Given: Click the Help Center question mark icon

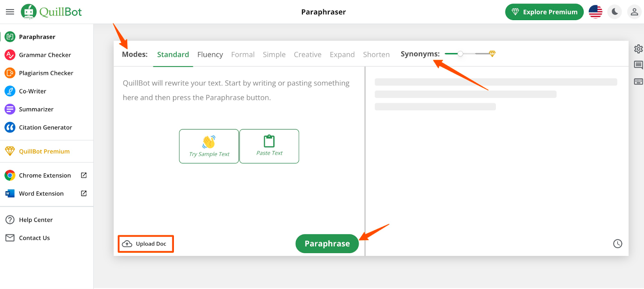Looking at the screenshot, I should click(x=10, y=220).
